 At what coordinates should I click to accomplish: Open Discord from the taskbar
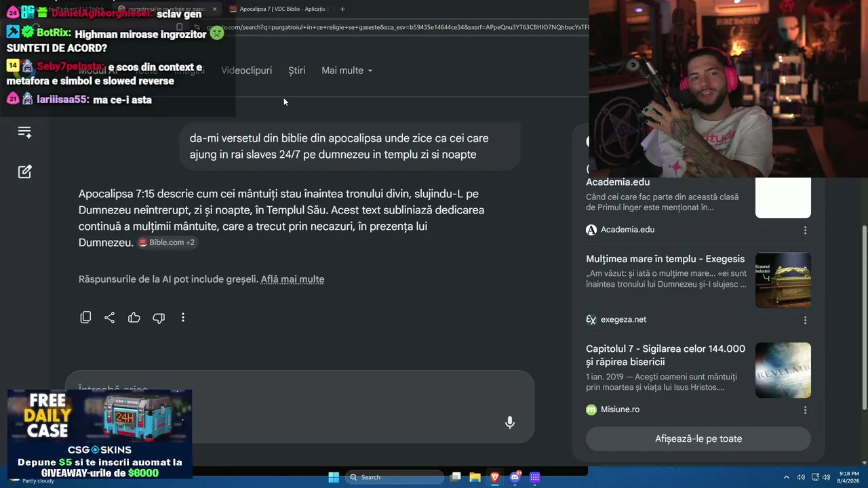coord(515,477)
